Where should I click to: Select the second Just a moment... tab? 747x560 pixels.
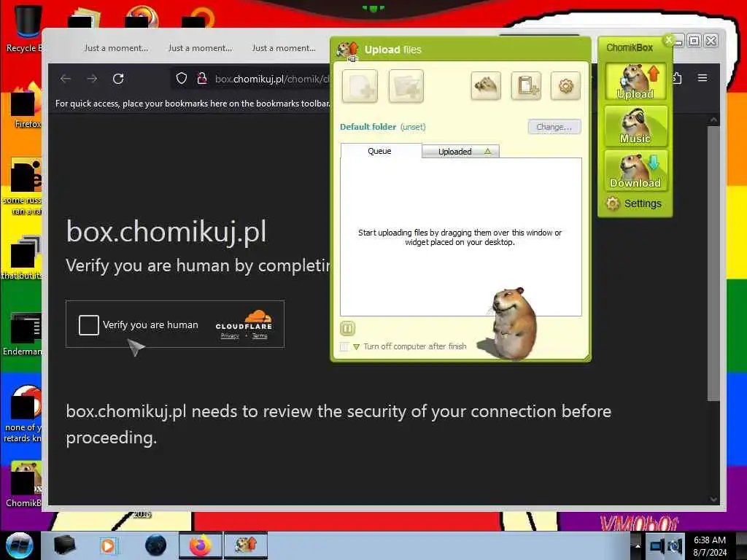[x=200, y=48]
